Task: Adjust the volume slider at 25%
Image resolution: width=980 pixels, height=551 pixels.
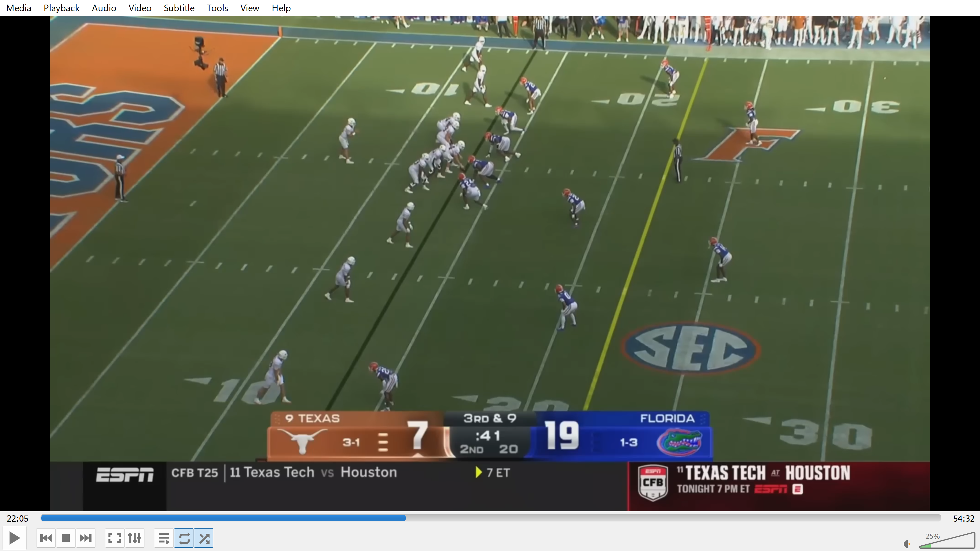Action: click(x=947, y=542)
